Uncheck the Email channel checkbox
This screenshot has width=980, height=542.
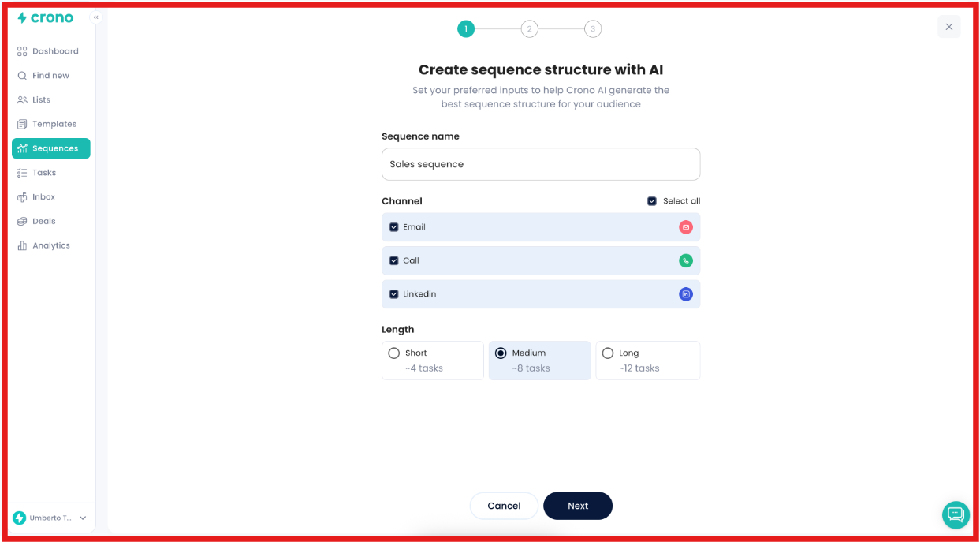point(394,226)
